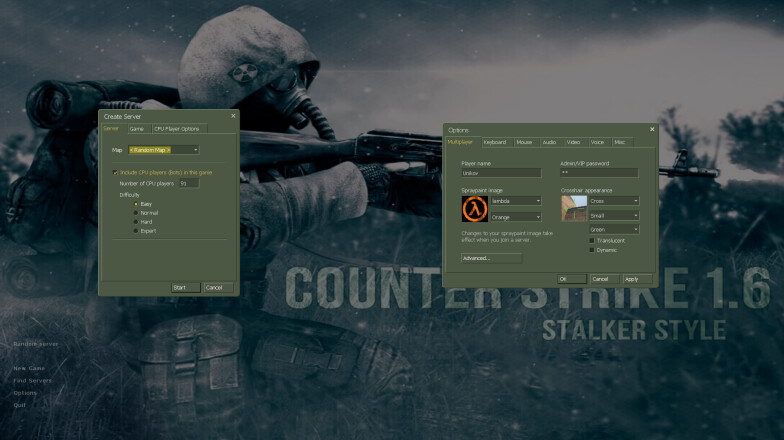Viewport: 784px width, 440px height.
Task: Close the Options dialog window
Action: [x=652, y=130]
